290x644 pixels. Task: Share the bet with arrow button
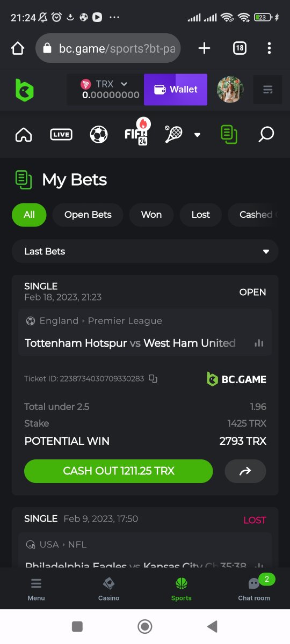point(245,471)
